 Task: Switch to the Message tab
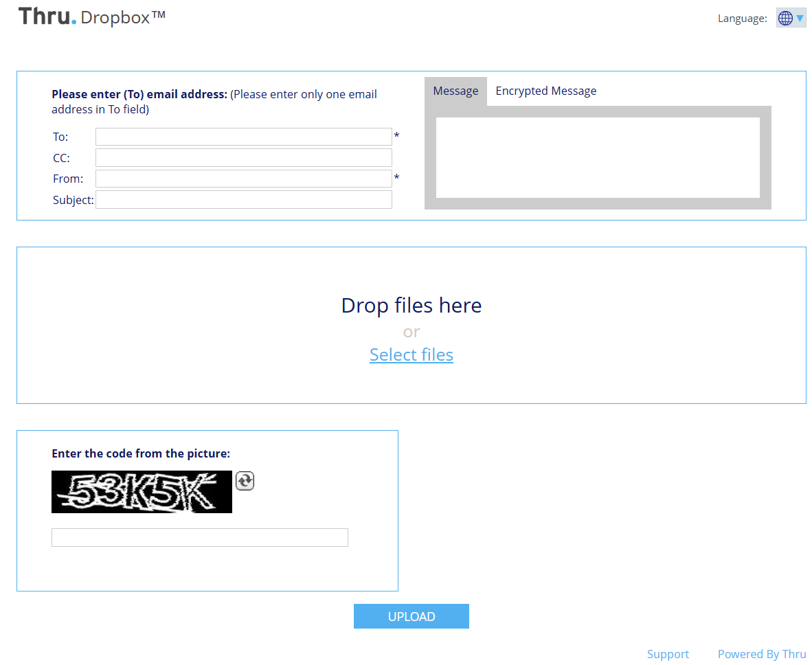coord(455,91)
